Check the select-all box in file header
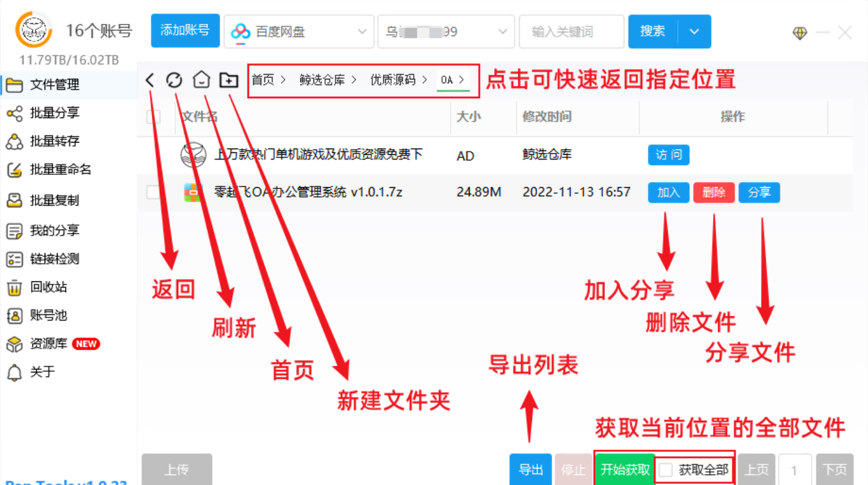This screenshot has height=485, width=868. point(154,117)
